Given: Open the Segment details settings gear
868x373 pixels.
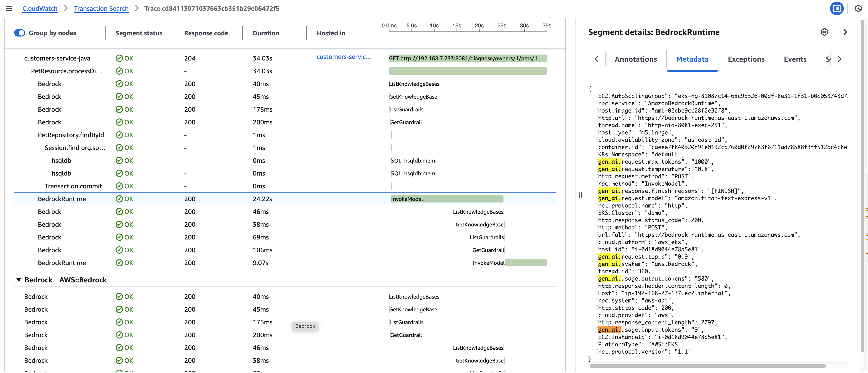Looking at the screenshot, I should (x=825, y=32).
